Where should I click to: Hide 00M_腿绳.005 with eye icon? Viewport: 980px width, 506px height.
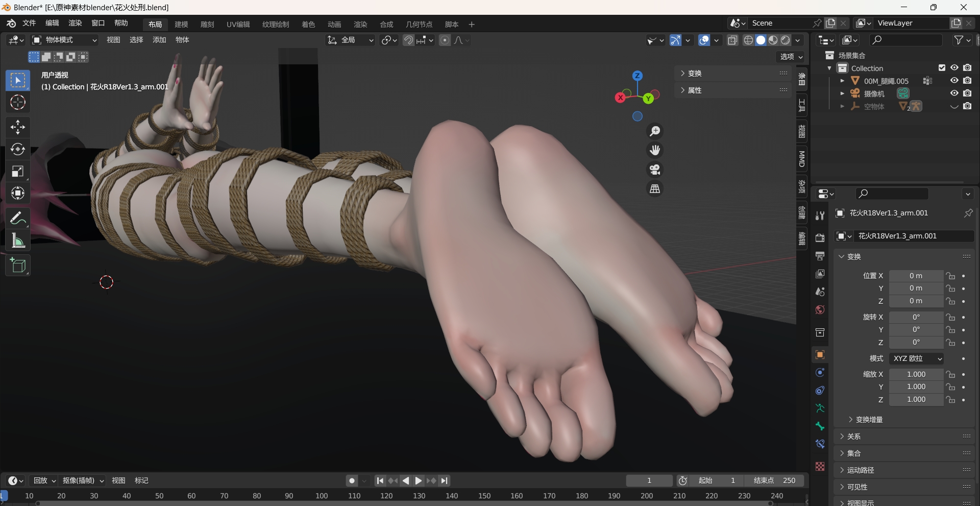pos(954,81)
